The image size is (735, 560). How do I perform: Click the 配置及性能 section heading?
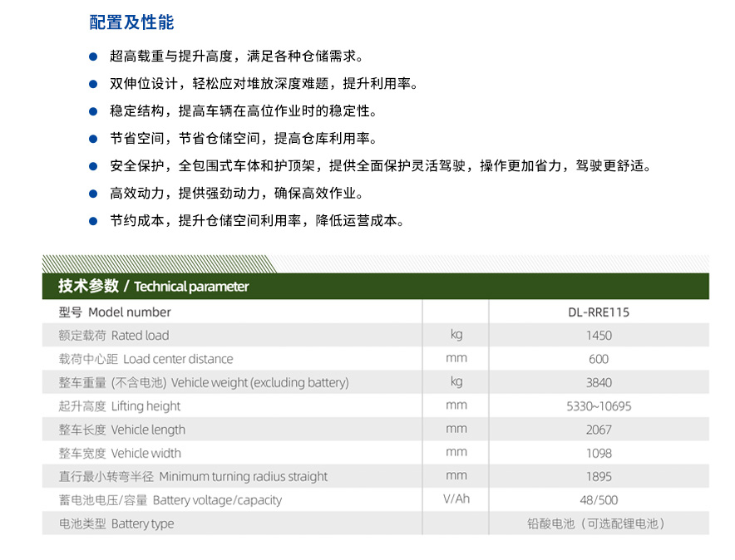pyautogui.click(x=131, y=22)
